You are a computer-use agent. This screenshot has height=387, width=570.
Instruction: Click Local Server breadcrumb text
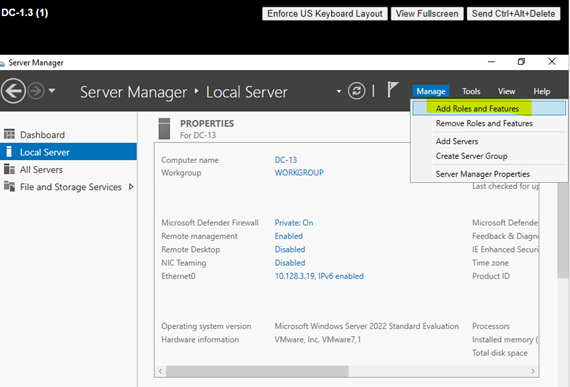click(x=246, y=92)
